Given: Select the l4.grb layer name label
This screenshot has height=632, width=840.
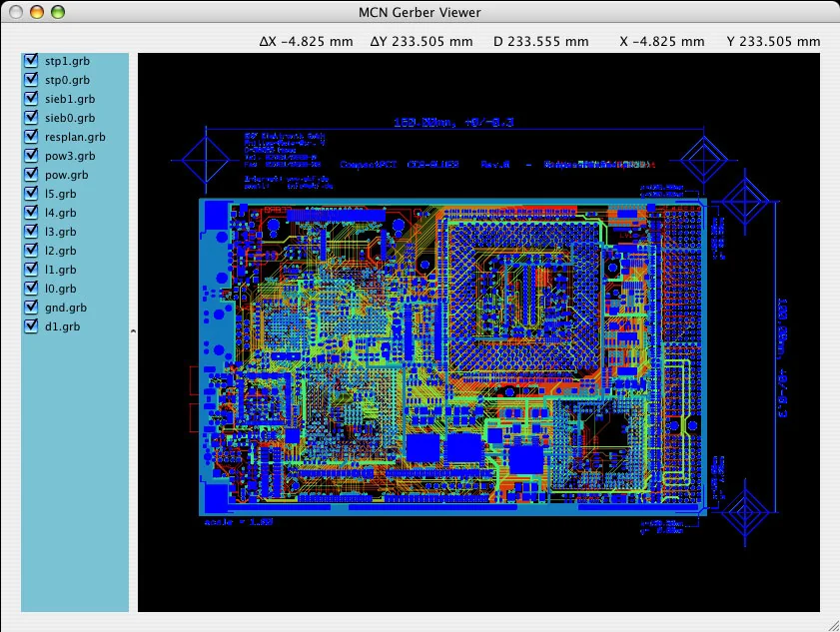Looking at the screenshot, I should [x=60, y=212].
